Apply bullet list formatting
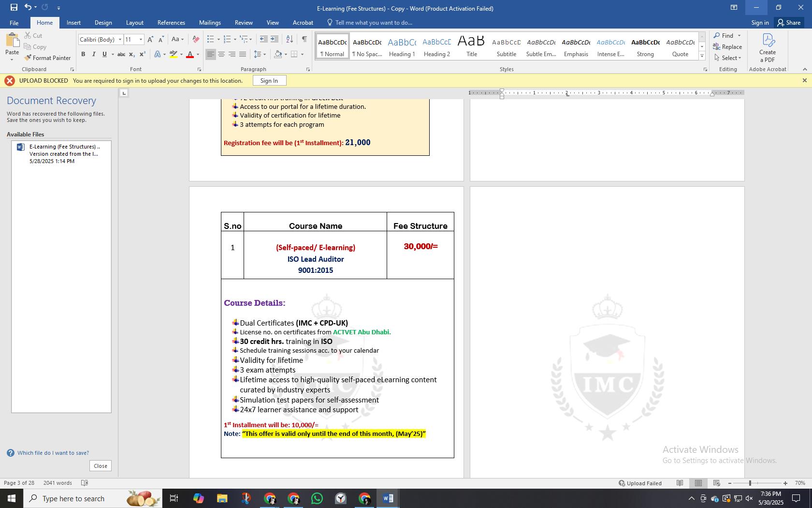812x508 pixels. click(210, 39)
